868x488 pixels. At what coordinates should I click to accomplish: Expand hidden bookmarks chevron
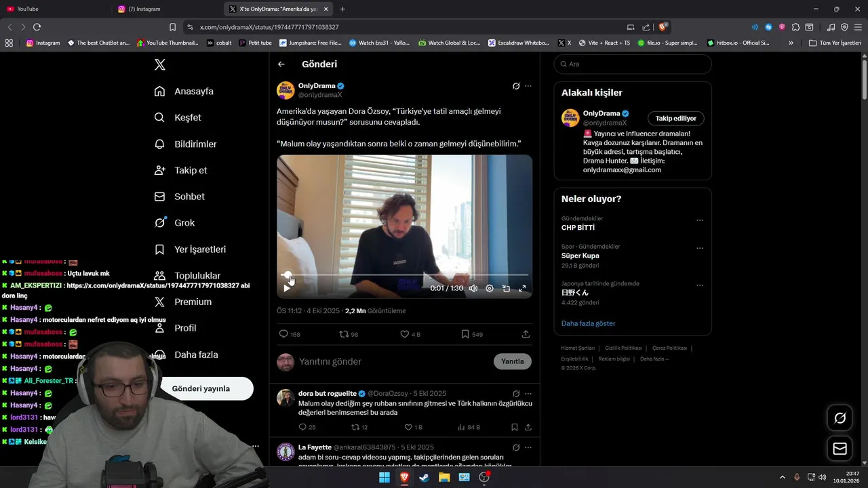(x=791, y=43)
